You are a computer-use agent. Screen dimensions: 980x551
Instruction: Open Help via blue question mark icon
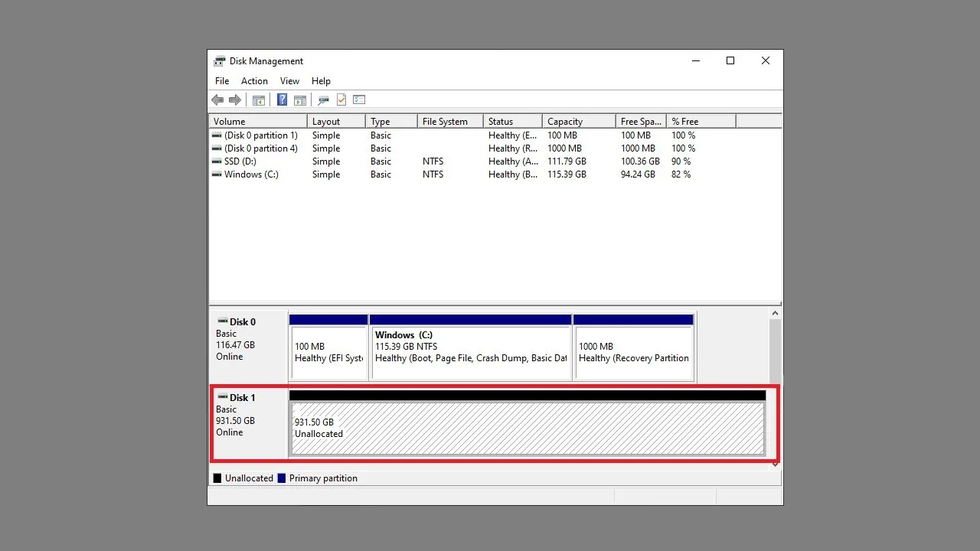pyautogui.click(x=282, y=100)
